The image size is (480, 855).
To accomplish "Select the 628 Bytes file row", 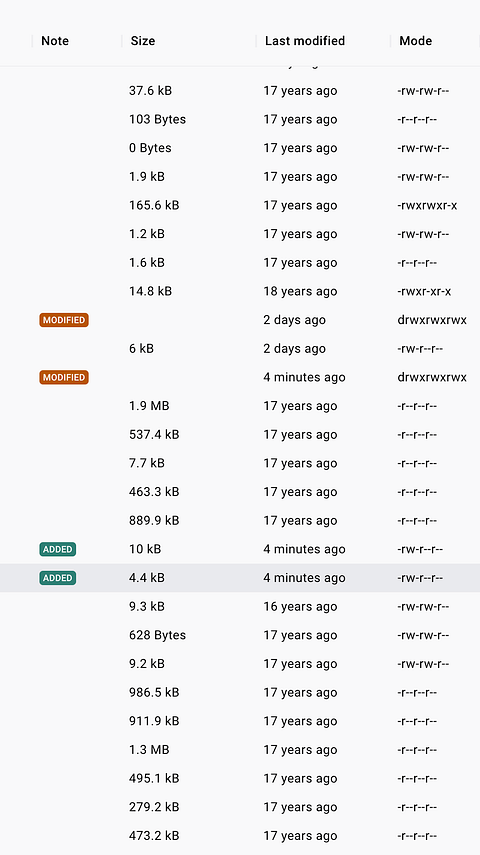I will [x=240, y=635].
